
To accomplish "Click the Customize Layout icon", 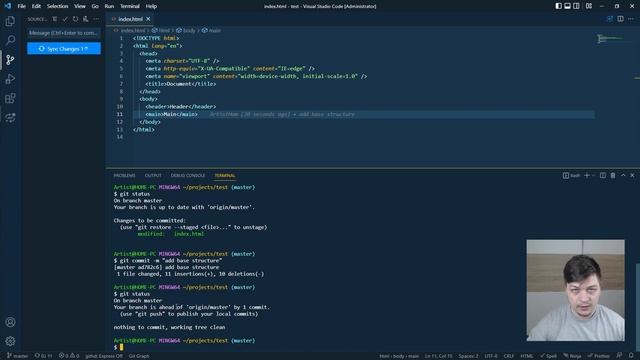I will (589, 6).
